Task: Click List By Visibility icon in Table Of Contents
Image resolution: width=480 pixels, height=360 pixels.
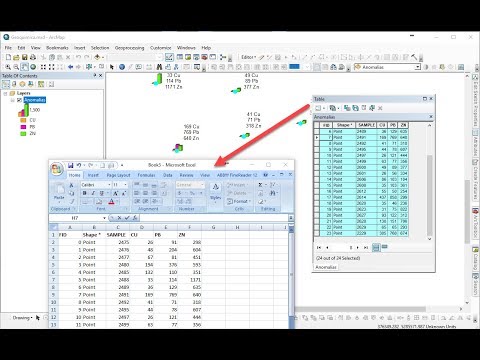Action: click(x=22, y=84)
